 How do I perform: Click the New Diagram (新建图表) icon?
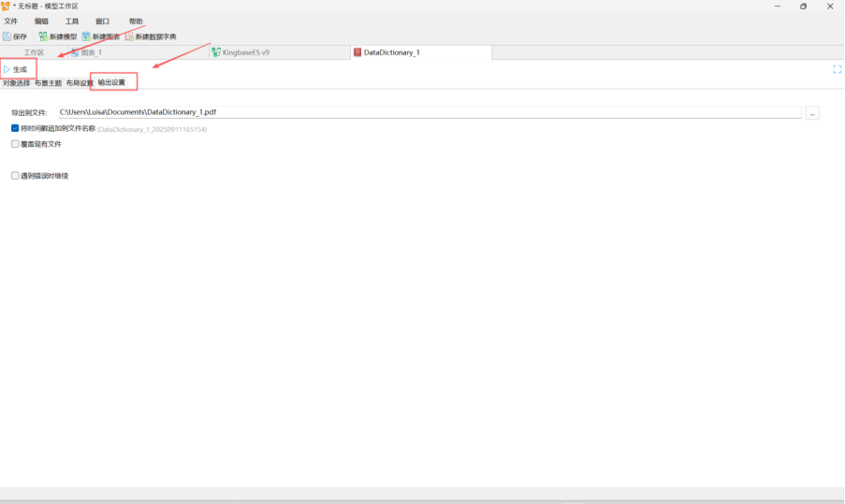click(86, 36)
